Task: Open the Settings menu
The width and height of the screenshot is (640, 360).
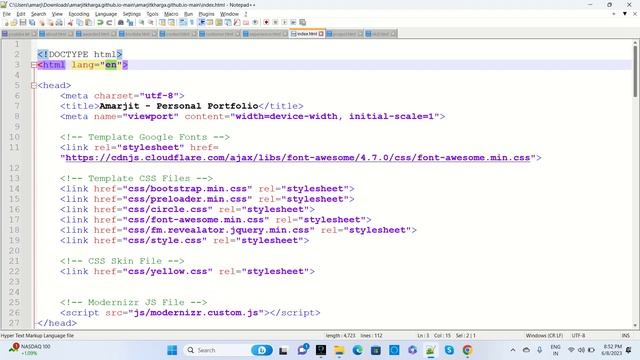Action: 131,14
